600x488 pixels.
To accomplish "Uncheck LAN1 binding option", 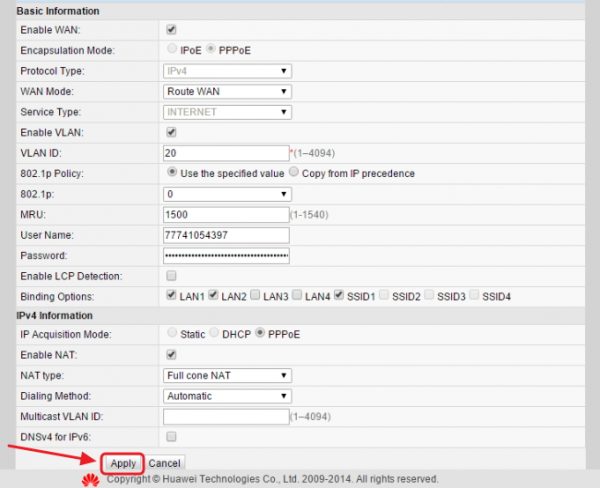I will (x=171, y=295).
